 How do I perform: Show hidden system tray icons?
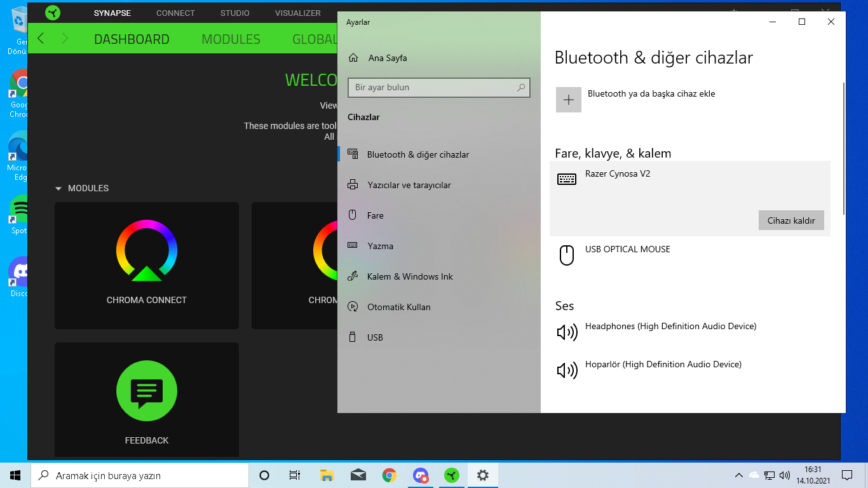pos(738,475)
